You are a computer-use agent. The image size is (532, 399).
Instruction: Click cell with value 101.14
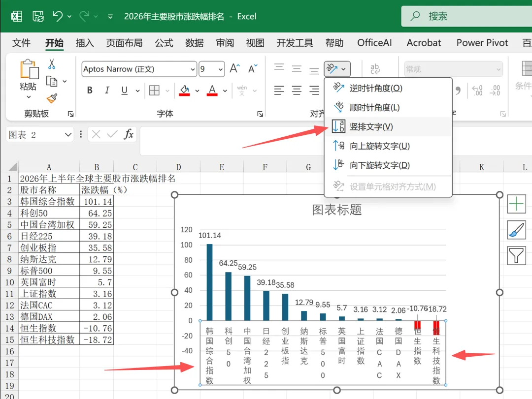click(97, 201)
